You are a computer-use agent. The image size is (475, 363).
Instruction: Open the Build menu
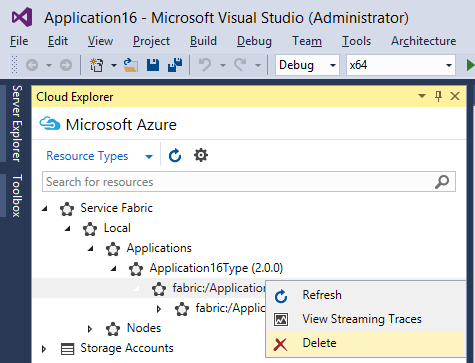point(203,41)
